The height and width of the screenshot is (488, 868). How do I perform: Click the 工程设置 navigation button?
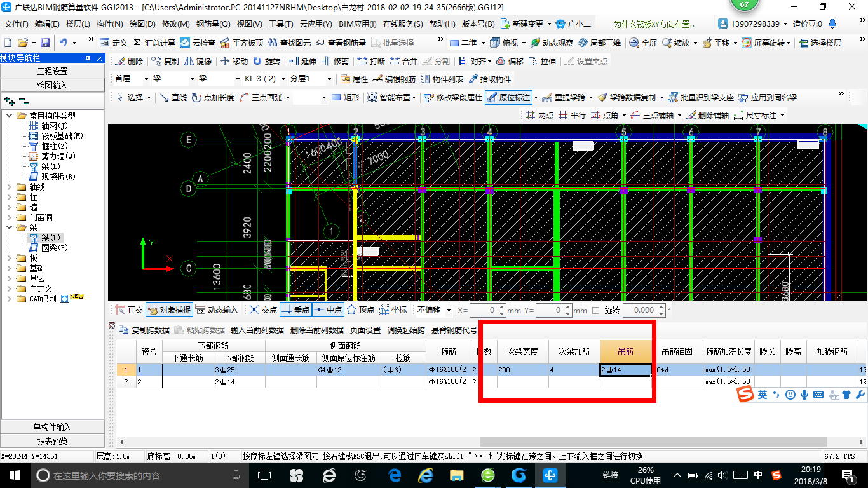52,71
